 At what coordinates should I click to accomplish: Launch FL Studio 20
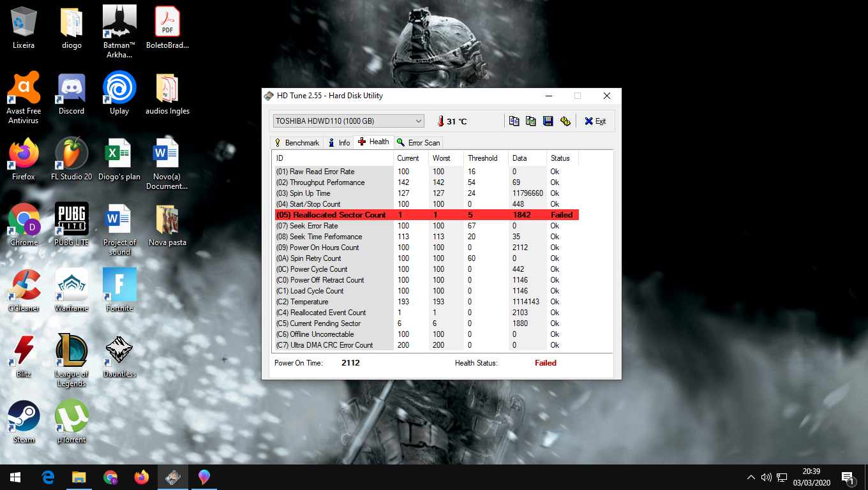(71, 160)
